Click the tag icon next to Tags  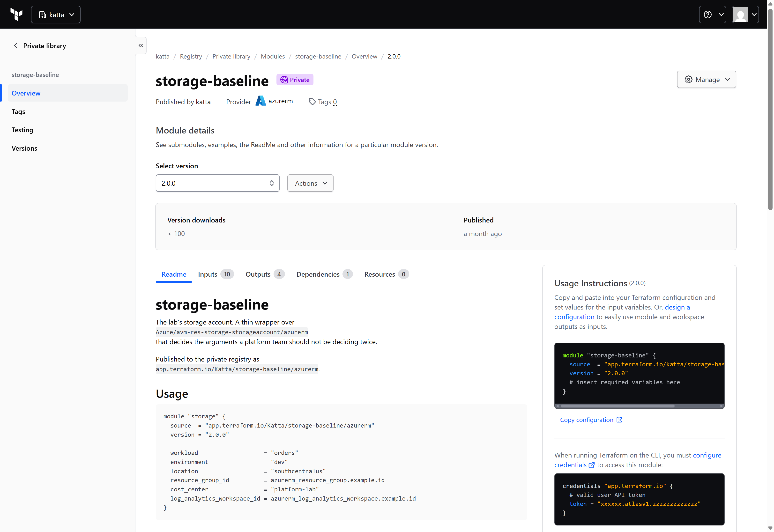click(312, 102)
